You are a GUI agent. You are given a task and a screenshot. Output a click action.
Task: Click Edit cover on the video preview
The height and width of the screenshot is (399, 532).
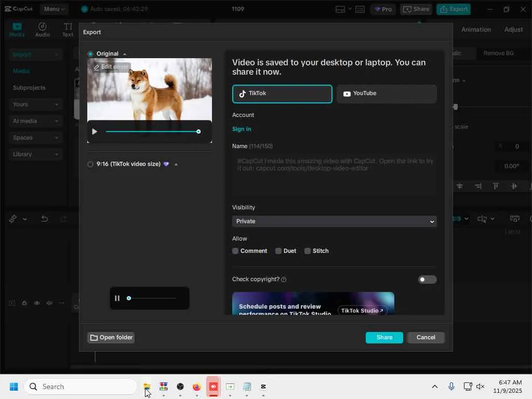click(111, 67)
